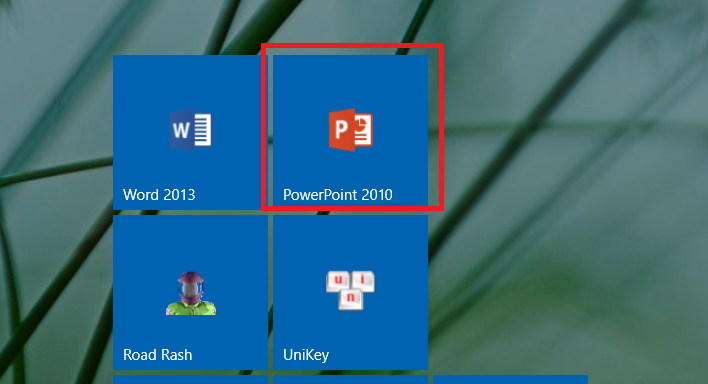Click the "UniKey" label text
Viewport: 708px width, 384px height.
tap(306, 355)
